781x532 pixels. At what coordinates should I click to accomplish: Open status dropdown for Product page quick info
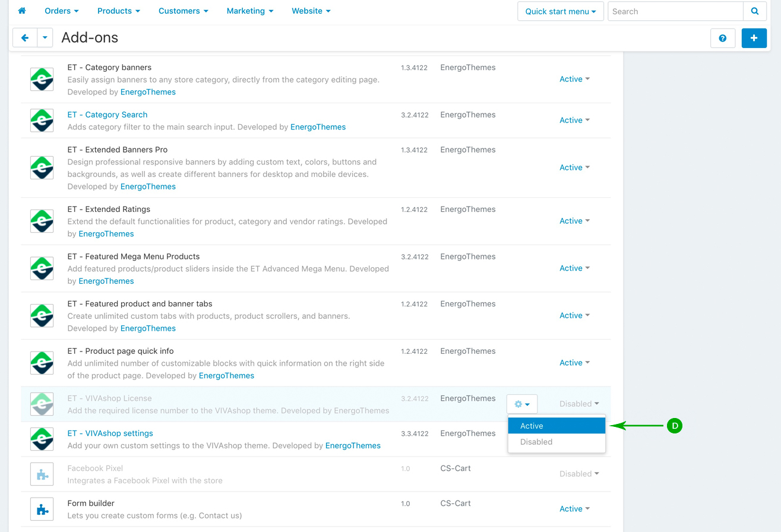tap(575, 363)
